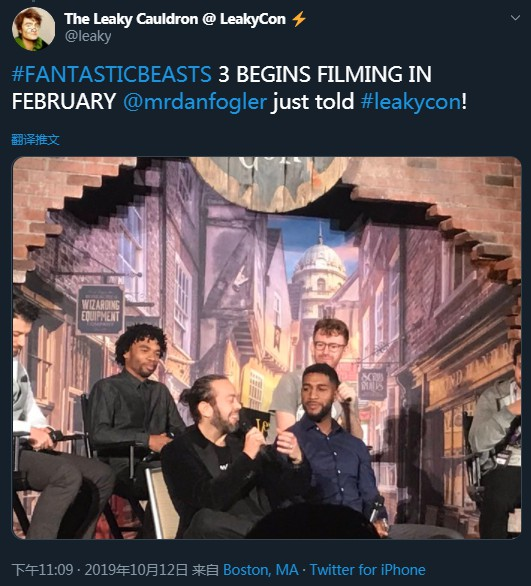Click the lightning bolt emoji beside the name
Viewport: 531px width, 586px height.
299,19
